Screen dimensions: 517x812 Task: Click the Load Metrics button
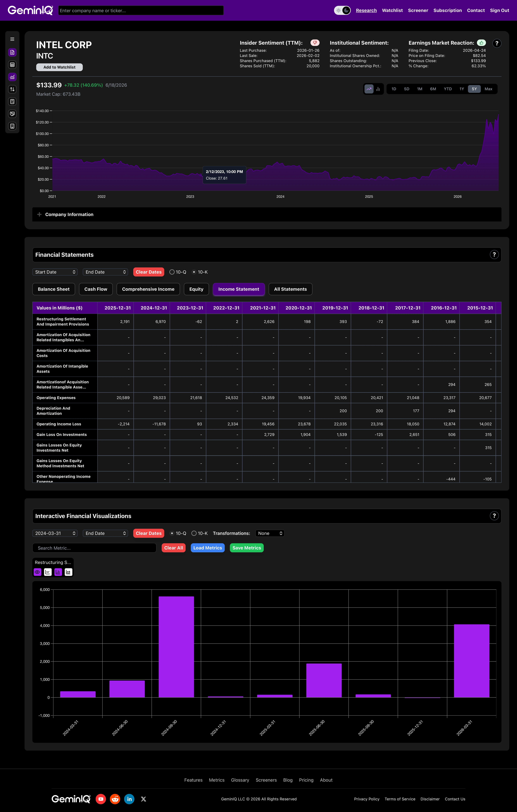pos(207,548)
